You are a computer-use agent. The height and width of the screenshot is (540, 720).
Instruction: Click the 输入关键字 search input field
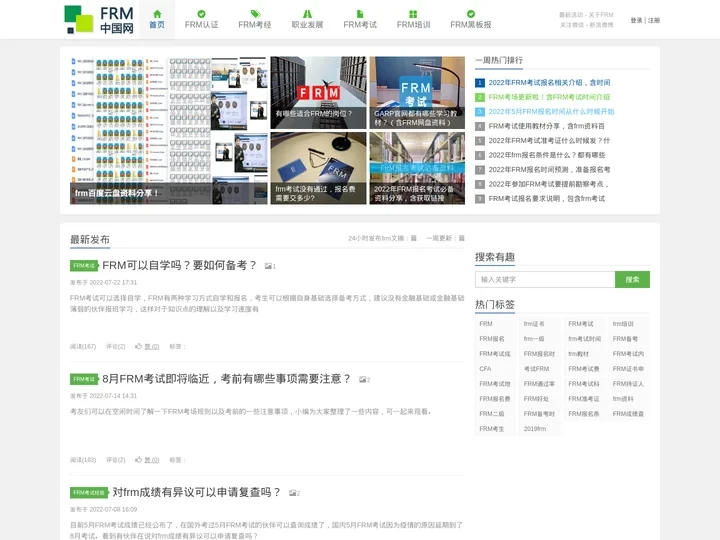[x=545, y=279]
